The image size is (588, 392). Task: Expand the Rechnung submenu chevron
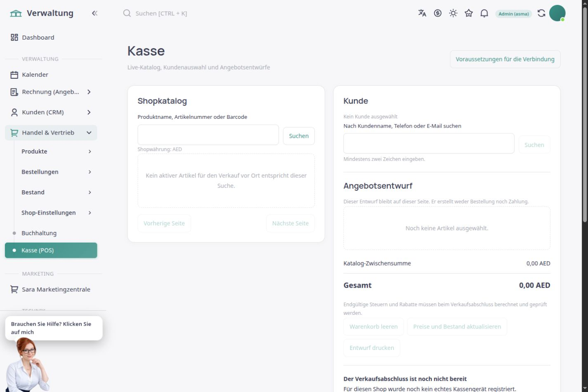[89, 92]
